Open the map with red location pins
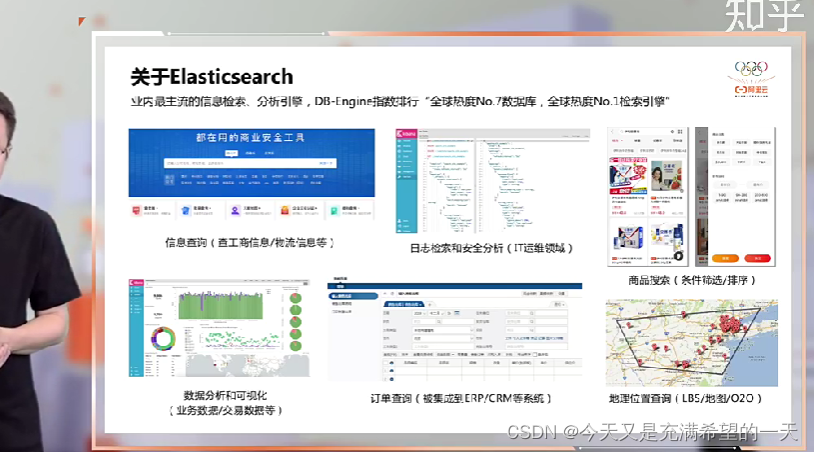Screen dimensions: 814x452 691,343
